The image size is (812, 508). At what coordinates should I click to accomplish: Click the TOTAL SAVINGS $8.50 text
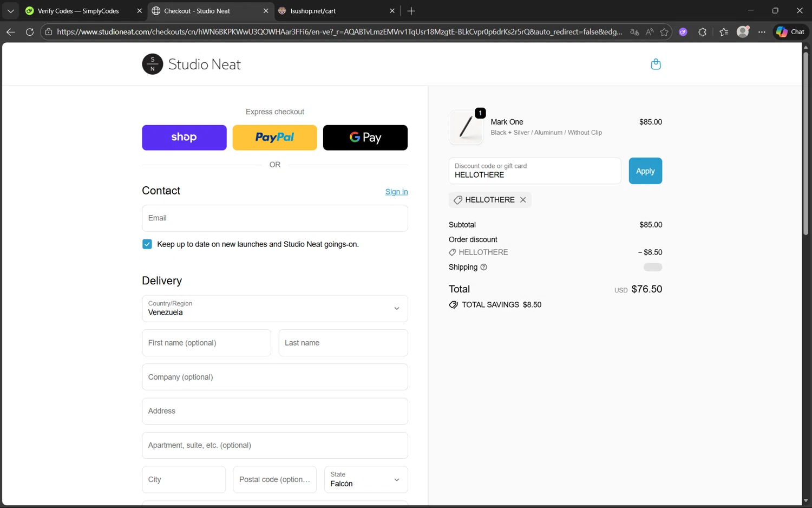coord(501,305)
